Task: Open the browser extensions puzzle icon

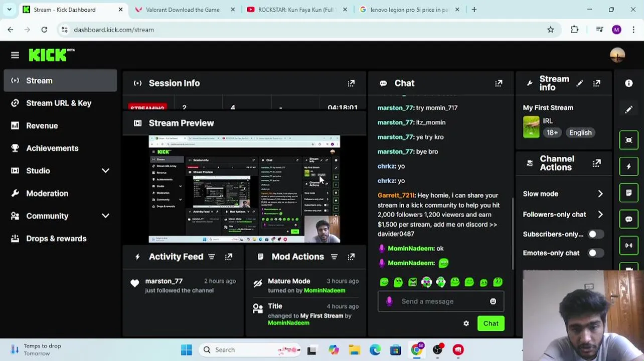Action: tap(575, 30)
